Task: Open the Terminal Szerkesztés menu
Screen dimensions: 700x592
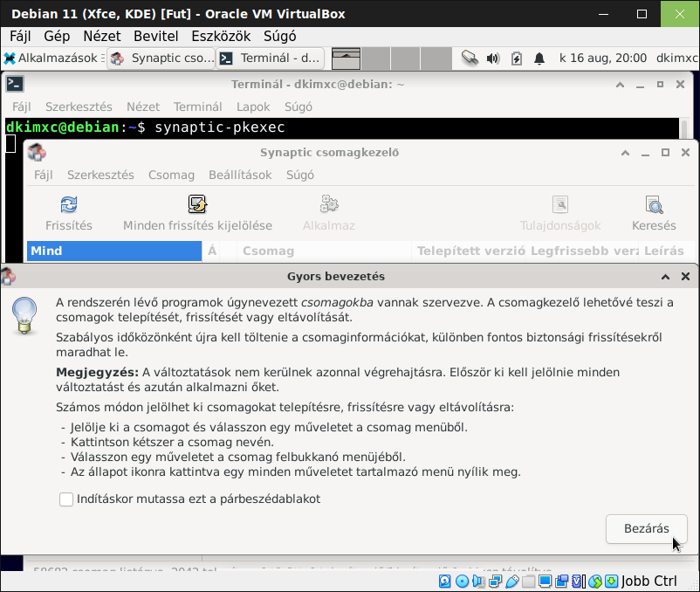Action: pos(79,107)
